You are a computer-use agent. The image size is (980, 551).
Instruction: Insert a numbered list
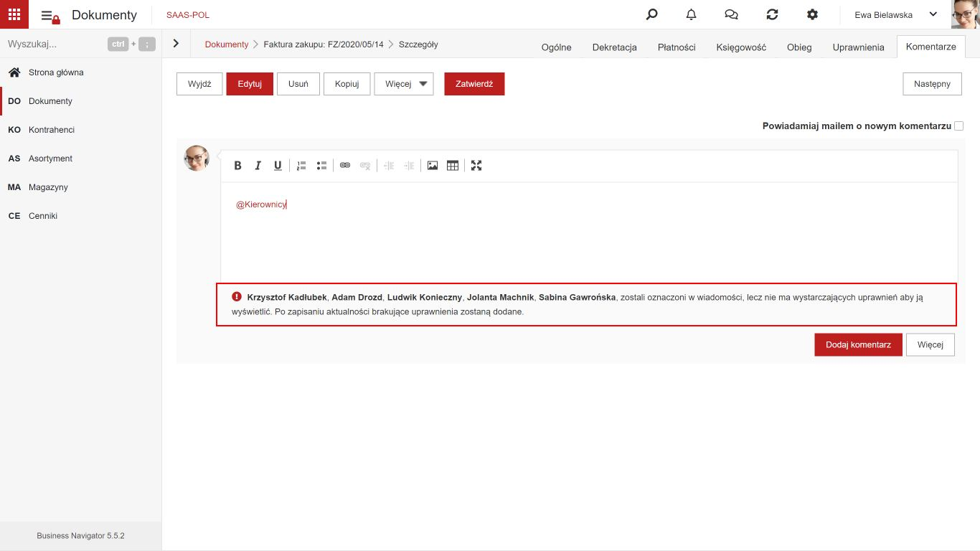301,166
